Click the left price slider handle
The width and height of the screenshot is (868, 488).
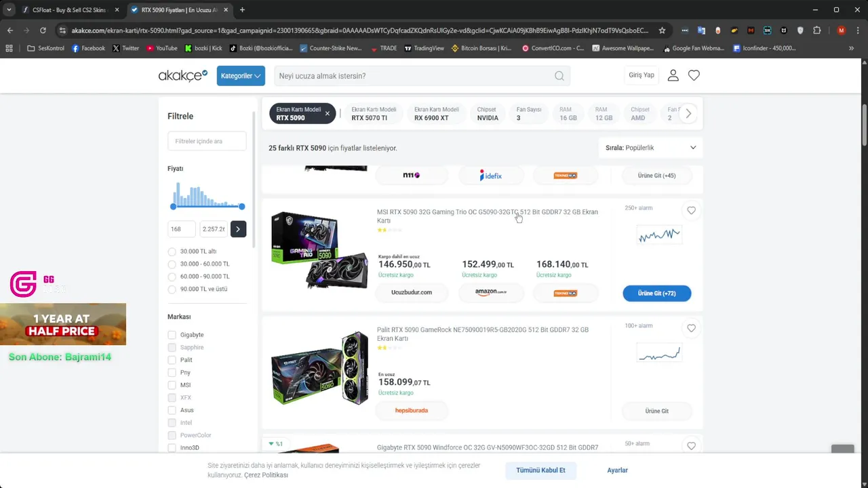pos(174,206)
